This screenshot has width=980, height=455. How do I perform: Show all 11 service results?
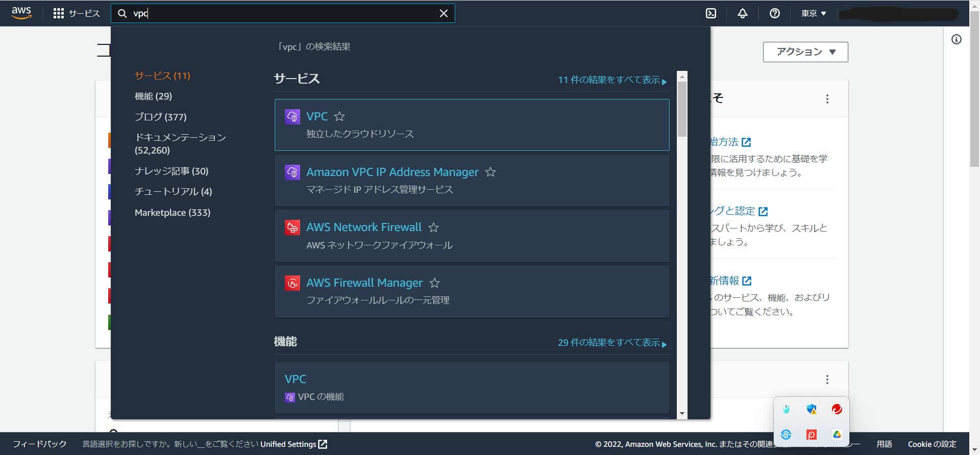612,80
